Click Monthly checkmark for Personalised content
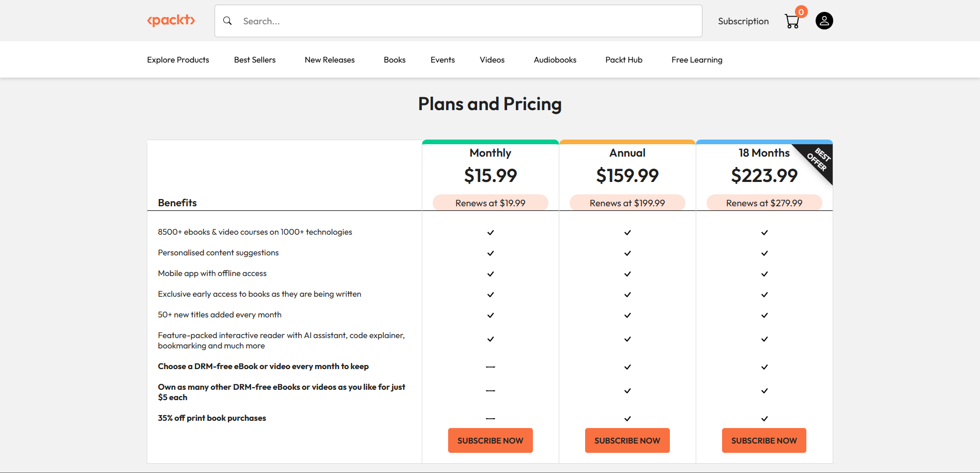This screenshot has height=473, width=980. pyautogui.click(x=491, y=253)
